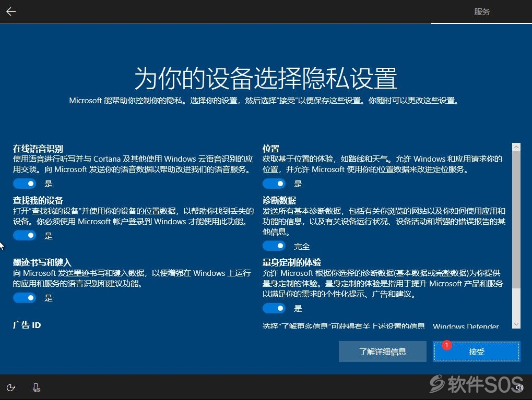Screen dimensions: 532x400
Task: Click the scrollbar down arrow
Action: [516, 324]
